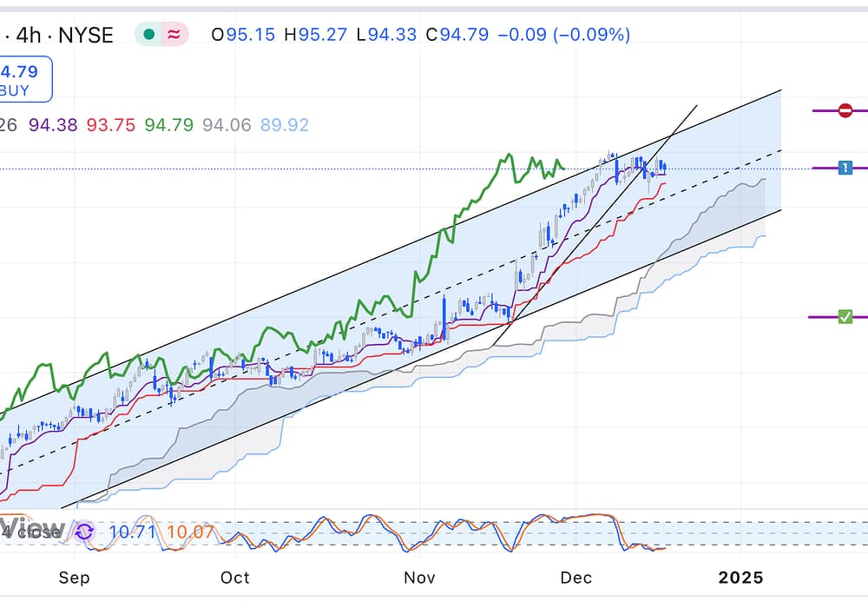The height and width of the screenshot is (608, 868).
Task: Click the red stop marker icon
Action: pos(845,110)
